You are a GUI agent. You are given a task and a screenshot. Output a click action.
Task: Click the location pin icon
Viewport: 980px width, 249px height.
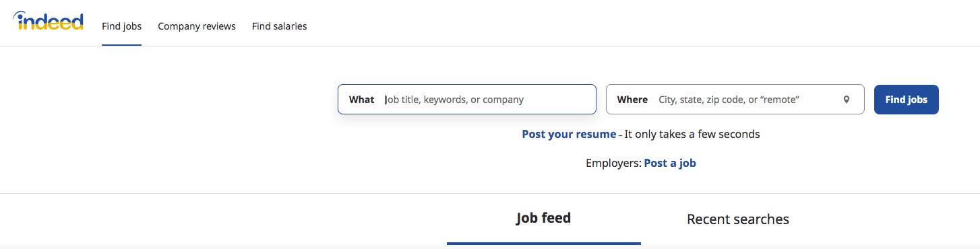(847, 100)
